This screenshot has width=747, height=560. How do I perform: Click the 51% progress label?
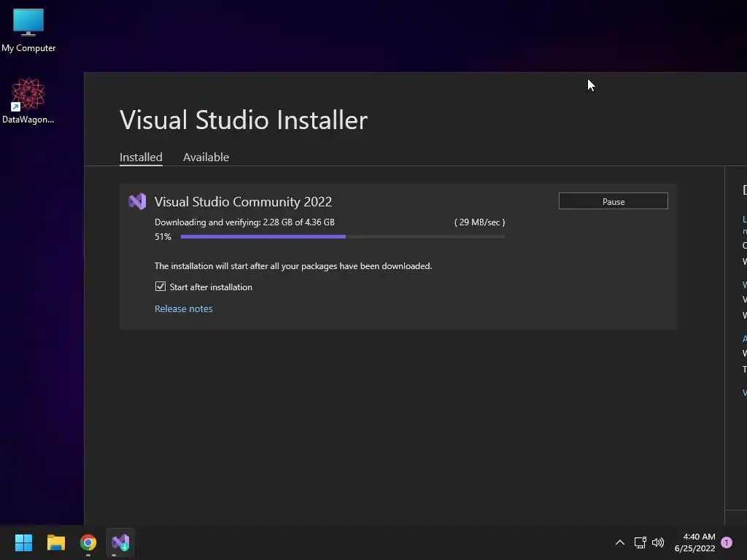163,237
